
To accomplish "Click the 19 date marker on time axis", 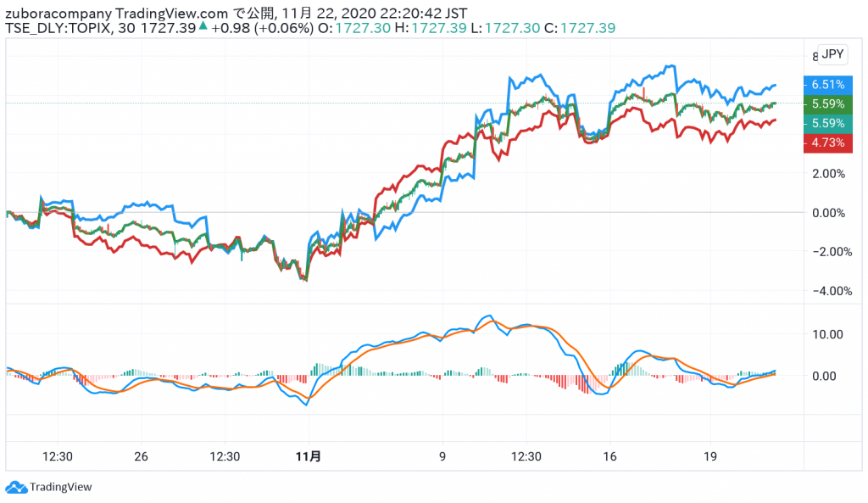I will pos(710,456).
